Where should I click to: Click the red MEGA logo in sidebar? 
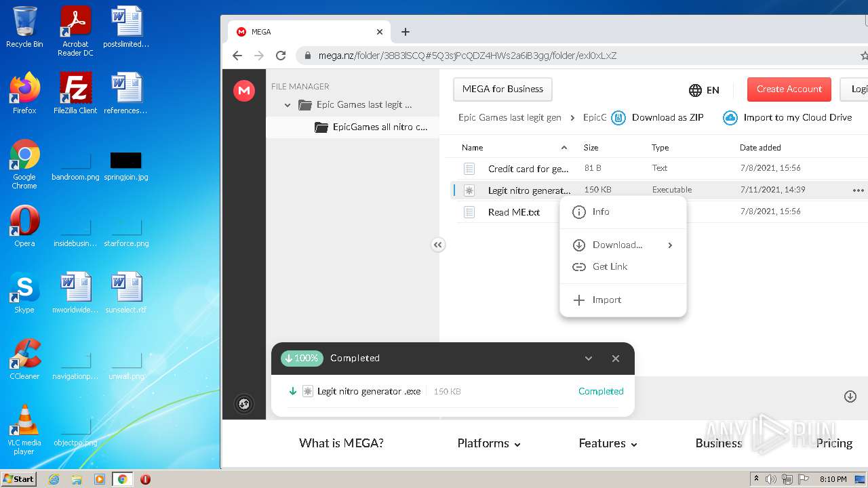(244, 91)
